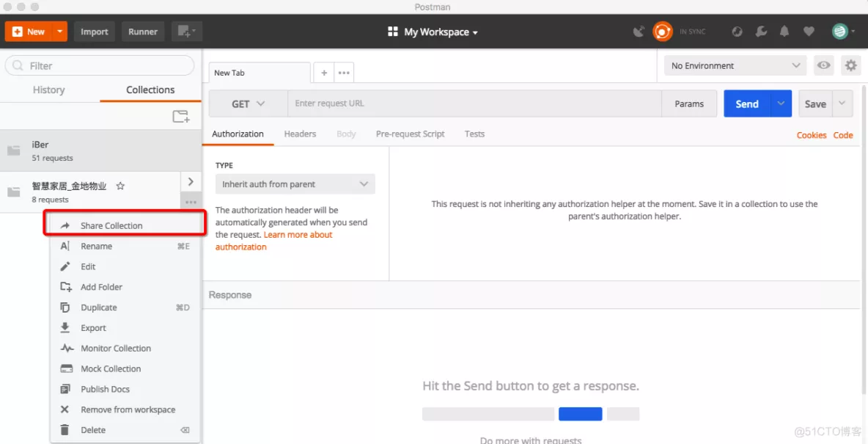
Task: Click the satellite interceptor icon
Action: click(639, 32)
